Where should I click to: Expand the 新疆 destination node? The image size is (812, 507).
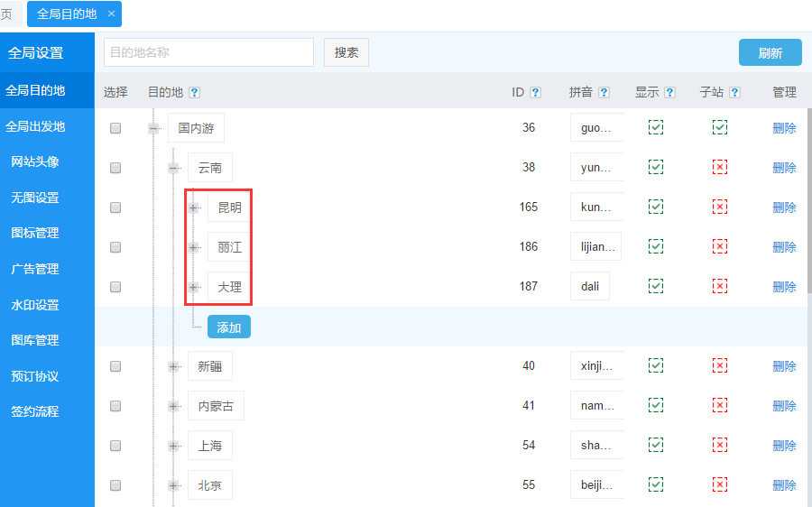[174, 366]
